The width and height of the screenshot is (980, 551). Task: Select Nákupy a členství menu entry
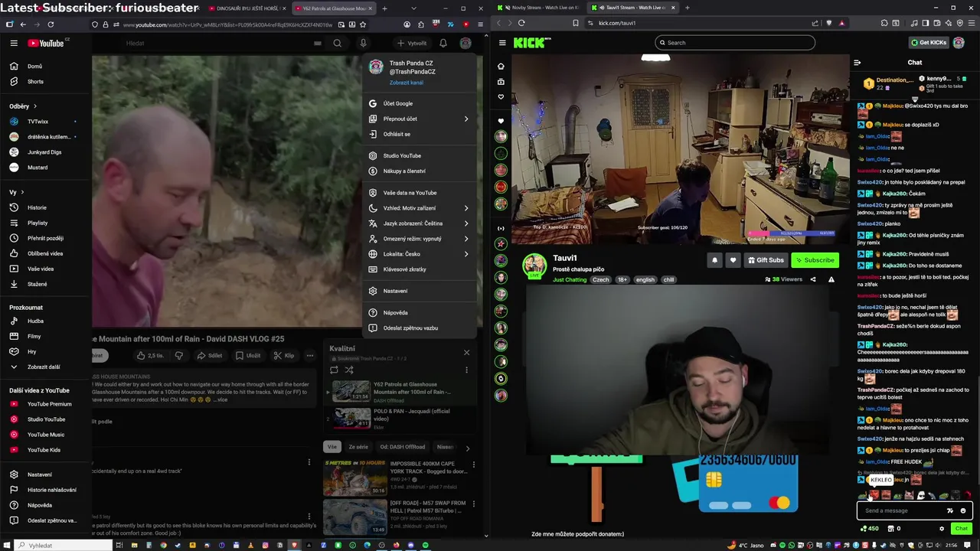[419, 171]
